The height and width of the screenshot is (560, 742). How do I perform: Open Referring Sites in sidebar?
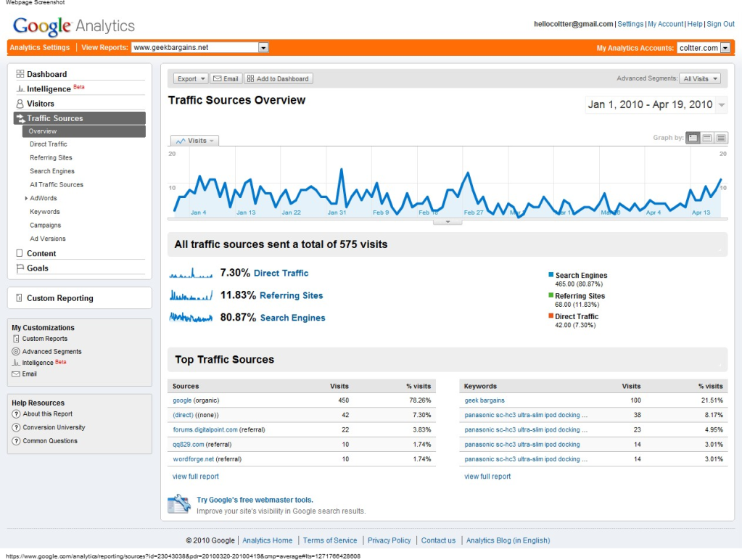[x=51, y=157]
